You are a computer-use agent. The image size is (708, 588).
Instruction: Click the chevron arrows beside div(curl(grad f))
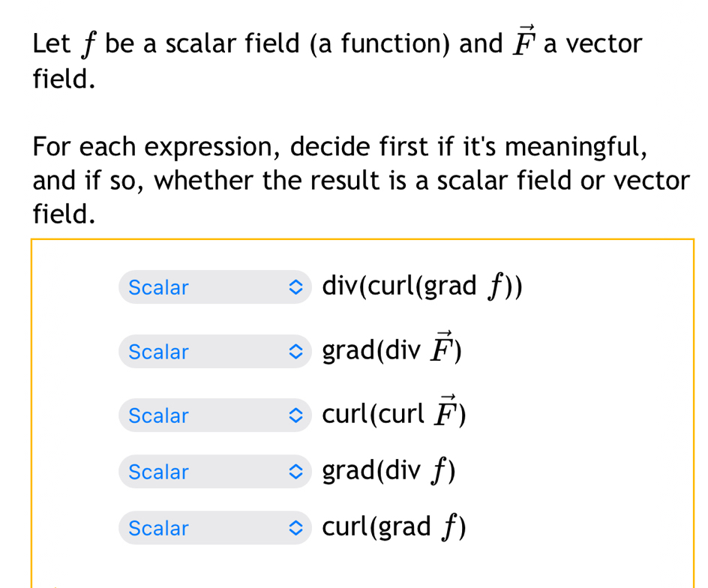[297, 287]
